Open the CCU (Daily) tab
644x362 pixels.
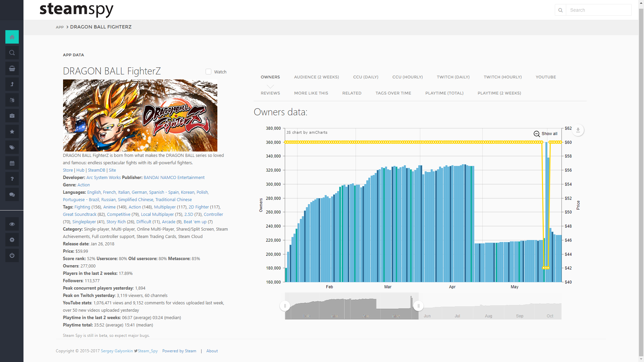(366, 77)
